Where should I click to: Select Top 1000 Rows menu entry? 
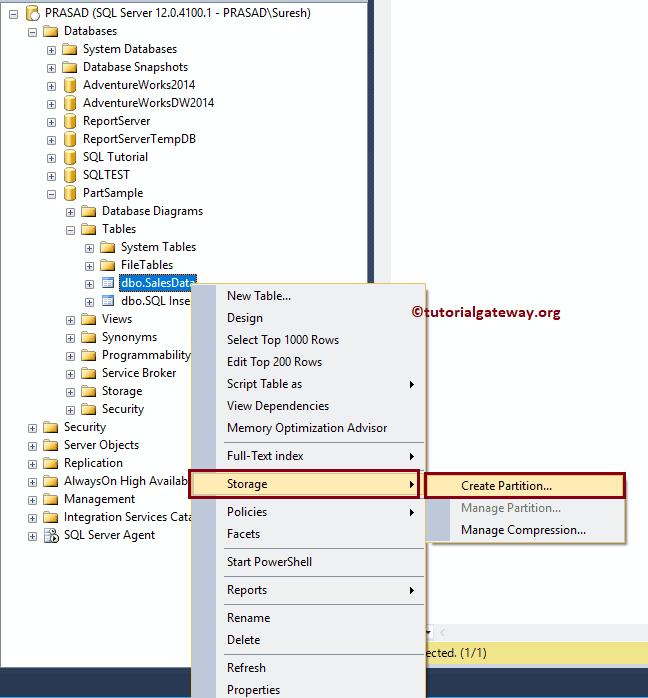[x=309, y=340]
